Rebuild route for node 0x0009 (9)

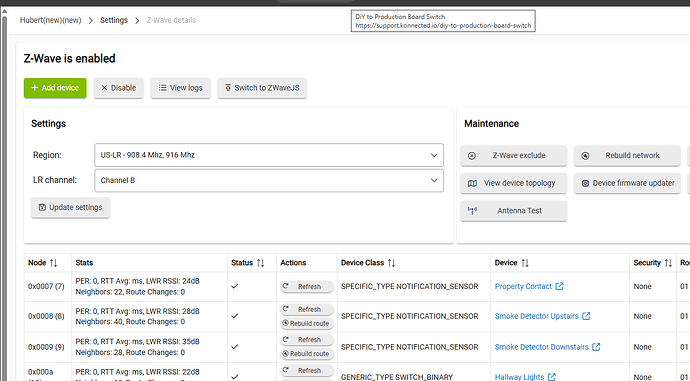coord(307,354)
